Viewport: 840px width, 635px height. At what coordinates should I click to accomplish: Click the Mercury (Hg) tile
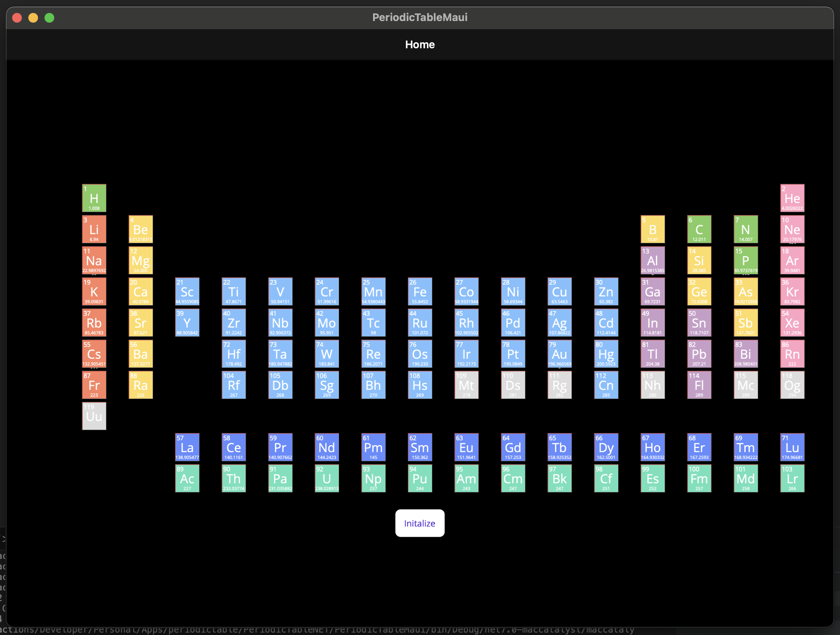point(606,353)
